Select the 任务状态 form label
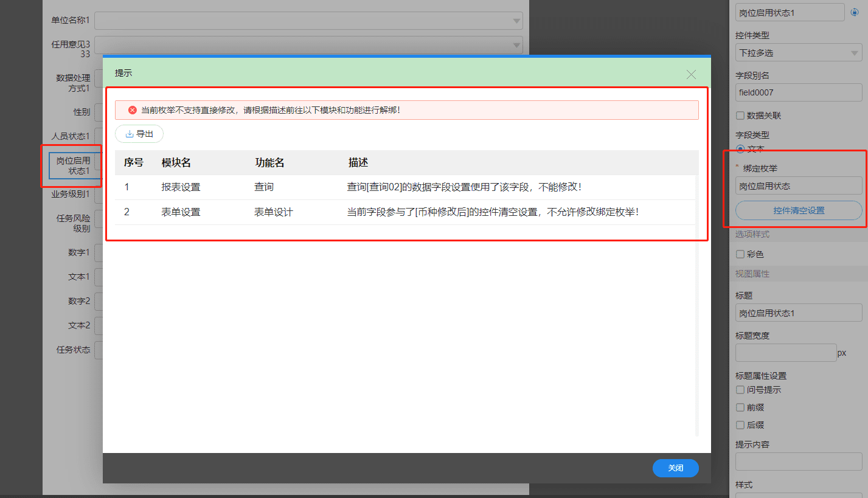The height and width of the screenshot is (498, 868). 73,350
